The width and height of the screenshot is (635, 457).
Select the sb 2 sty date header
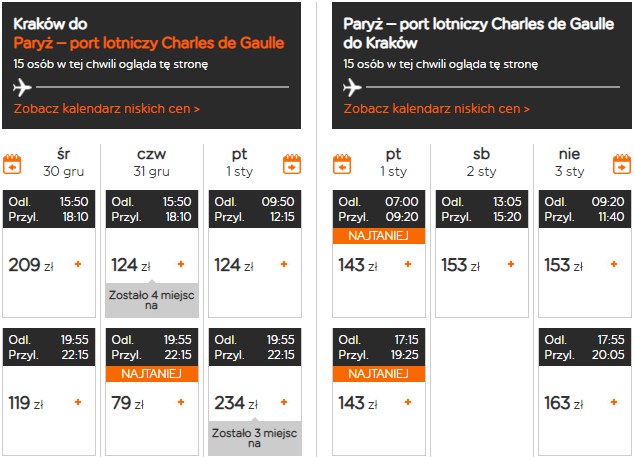(482, 162)
